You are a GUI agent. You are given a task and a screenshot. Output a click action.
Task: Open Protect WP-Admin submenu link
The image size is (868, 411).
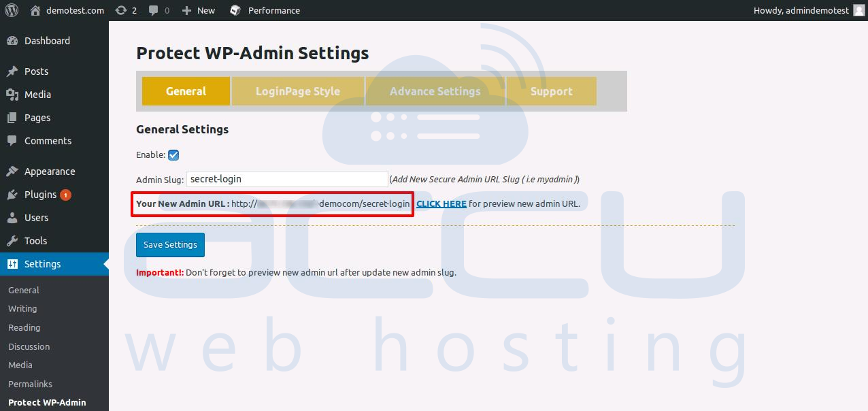point(48,403)
